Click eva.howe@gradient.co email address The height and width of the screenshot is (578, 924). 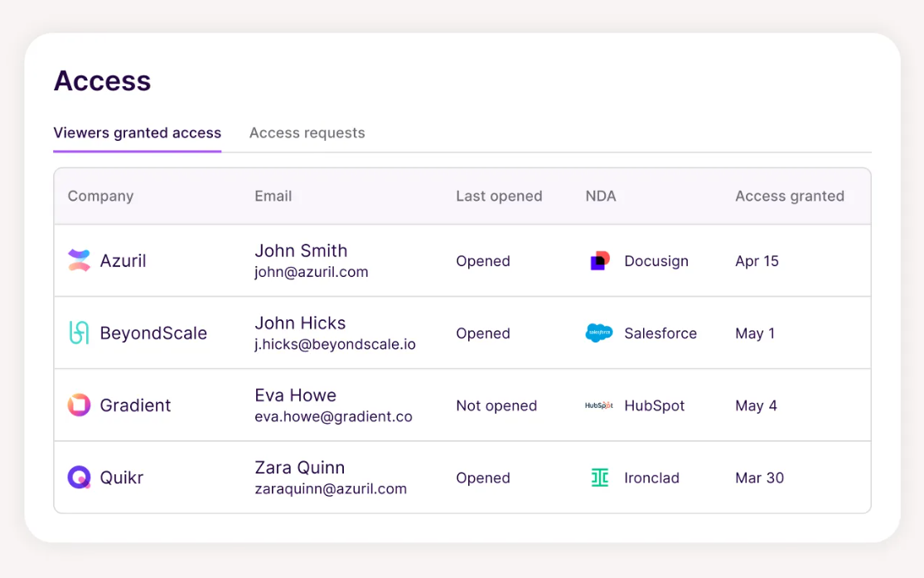tap(332, 416)
